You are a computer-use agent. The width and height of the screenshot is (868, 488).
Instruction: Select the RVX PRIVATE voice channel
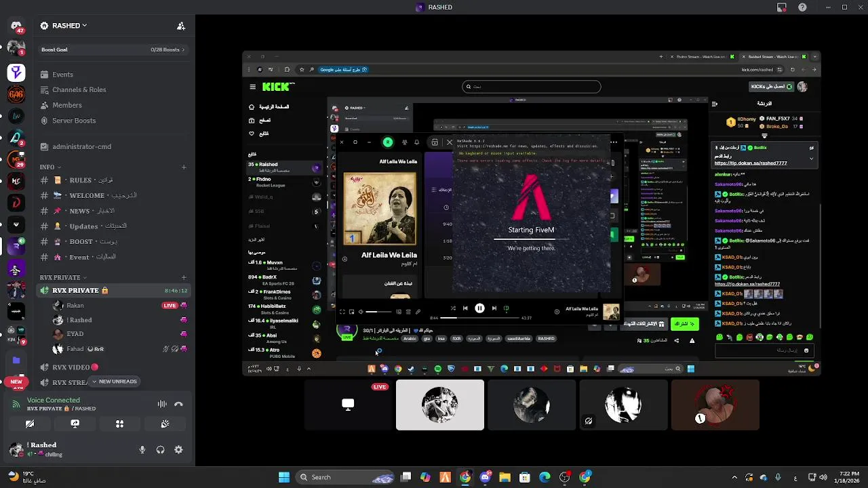tap(113, 290)
